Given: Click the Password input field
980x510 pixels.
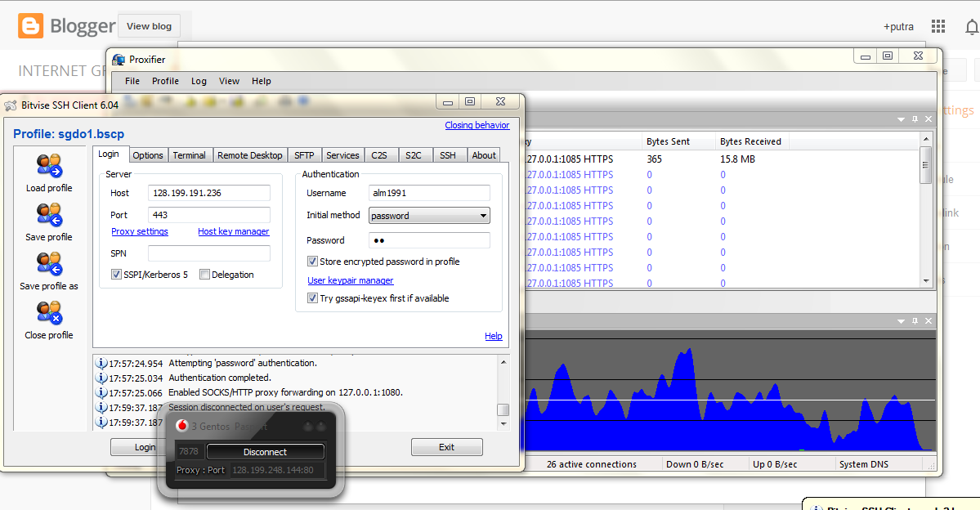Looking at the screenshot, I should pos(429,240).
